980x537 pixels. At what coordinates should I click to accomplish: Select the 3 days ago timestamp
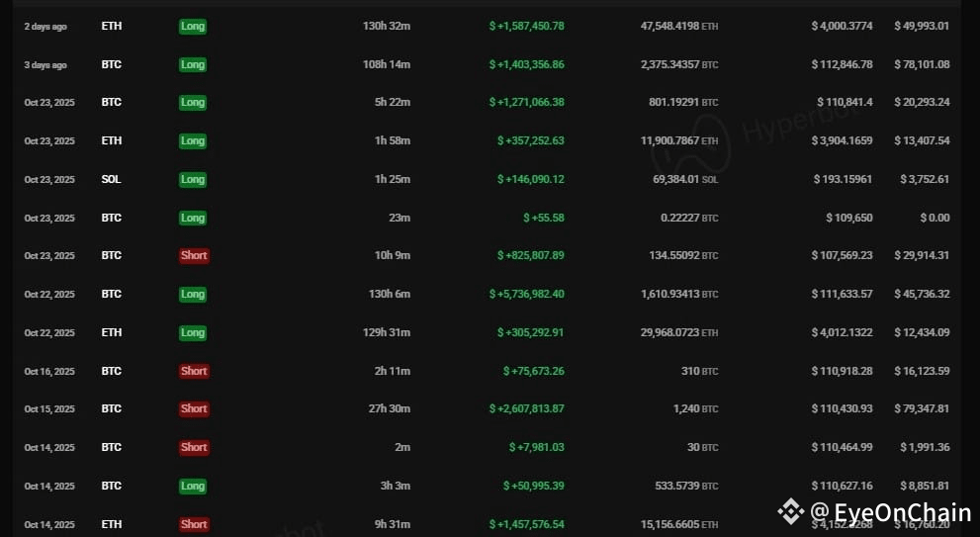pos(45,65)
